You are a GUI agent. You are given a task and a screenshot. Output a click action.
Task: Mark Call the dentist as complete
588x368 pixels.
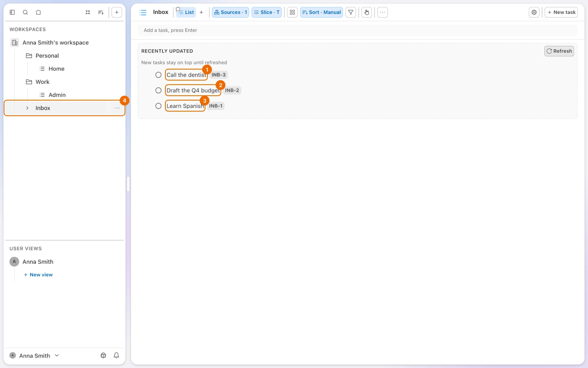(x=158, y=75)
